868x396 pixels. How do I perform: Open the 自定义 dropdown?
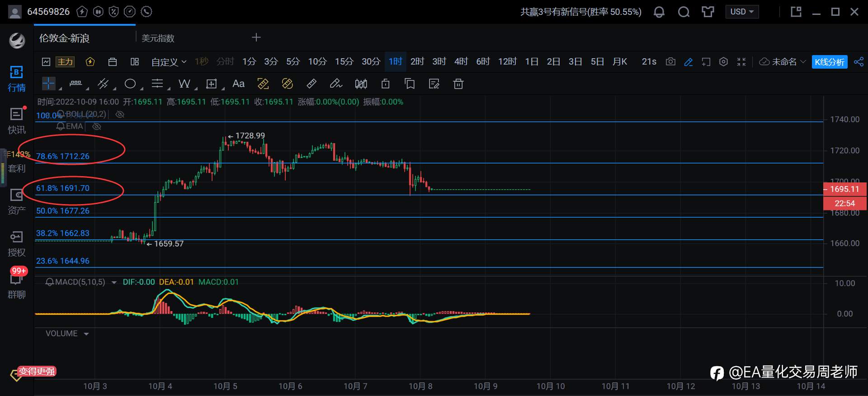(169, 62)
